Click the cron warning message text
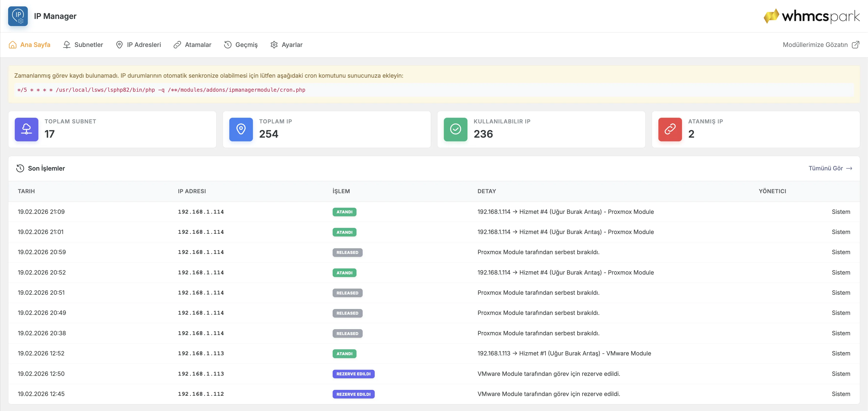868x411 pixels. [x=209, y=76]
